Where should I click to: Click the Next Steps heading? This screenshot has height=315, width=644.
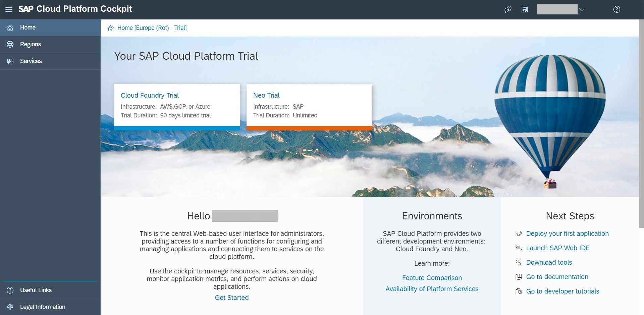[x=570, y=216]
